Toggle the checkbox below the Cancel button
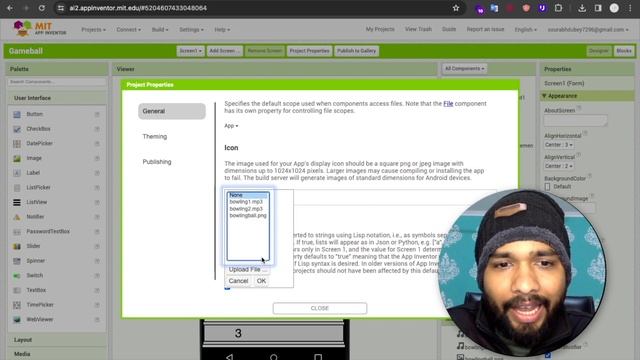640x360 pixels. pyautogui.click(x=227, y=288)
